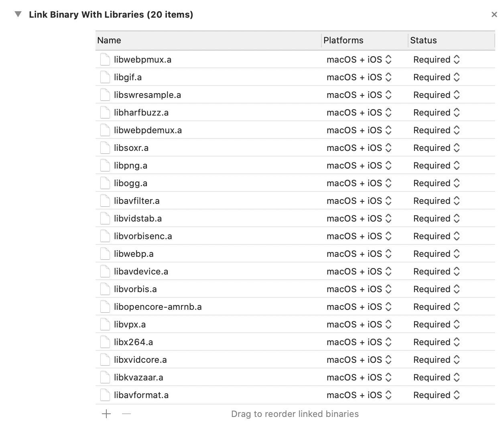Click the Status column header
Image resolution: width=504 pixels, height=427 pixels.
pyautogui.click(x=423, y=40)
